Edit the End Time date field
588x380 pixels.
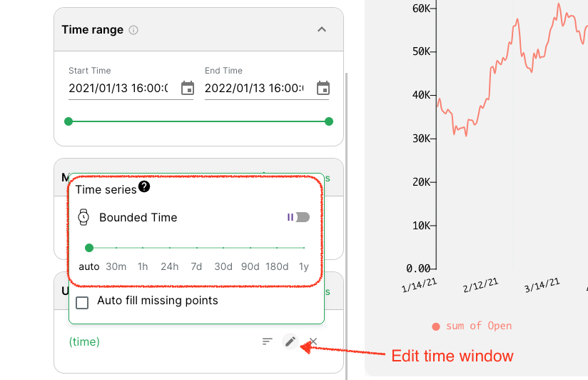pyautogui.click(x=254, y=89)
